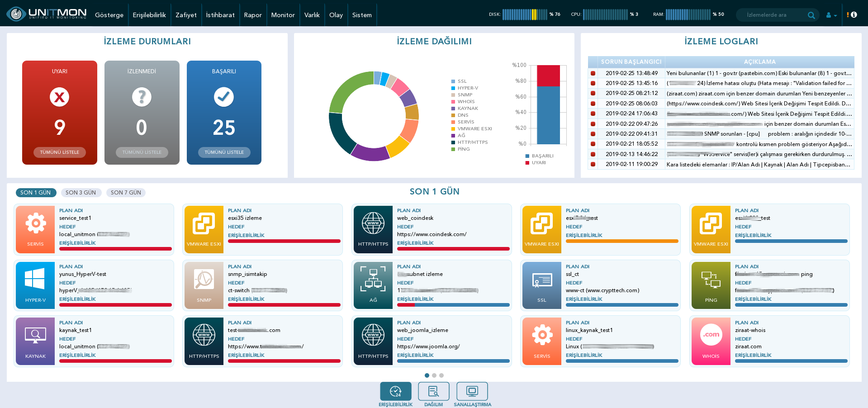Image resolution: width=868 pixels, height=408 pixels.
Task: Select the SON 1 GÜN filter
Action: click(x=36, y=193)
